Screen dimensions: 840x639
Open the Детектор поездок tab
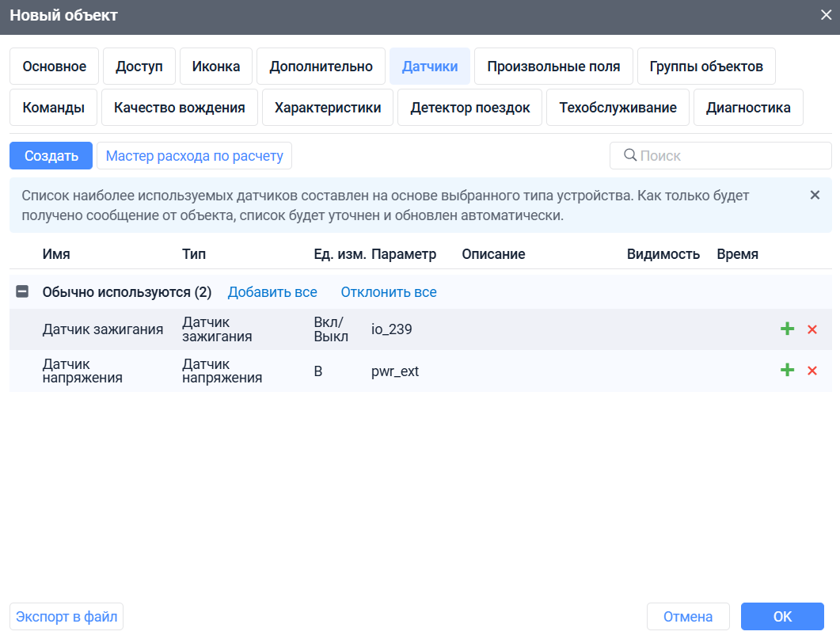(469, 107)
